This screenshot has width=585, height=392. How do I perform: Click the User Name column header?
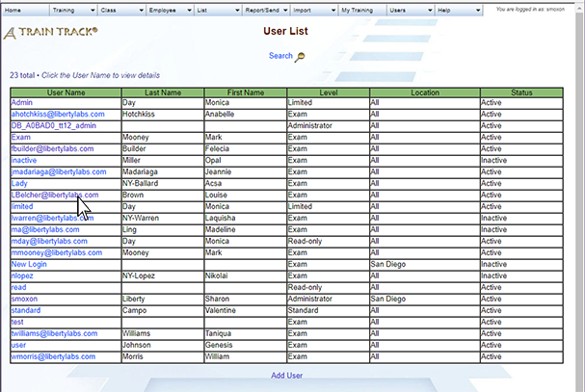(66, 92)
